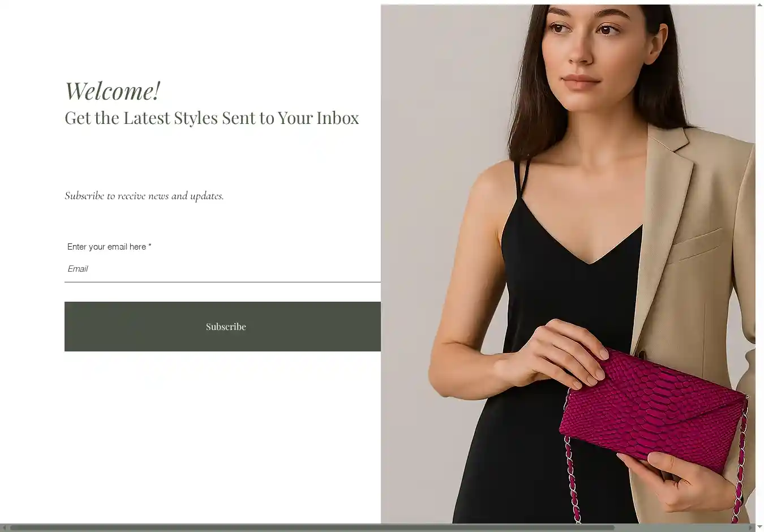Click the horizontal scrollbar thumb
This screenshot has height=532, width=764.
(312, 527)
